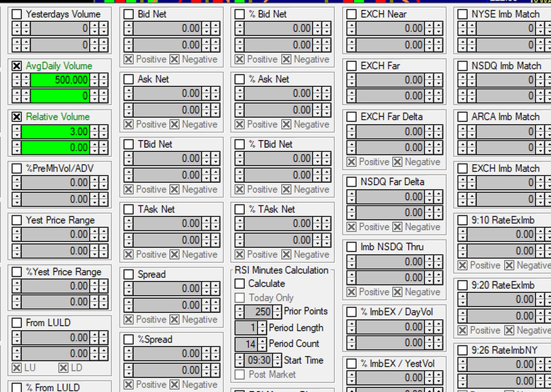Click the lower value field of From LULD
551x392 pixels.
(x=55, y=354)
